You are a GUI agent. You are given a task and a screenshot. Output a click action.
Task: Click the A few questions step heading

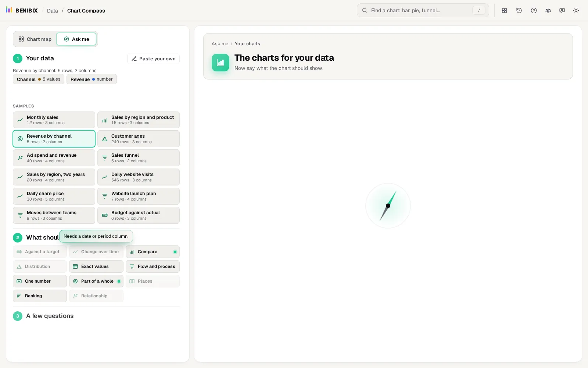coord(50,316)
